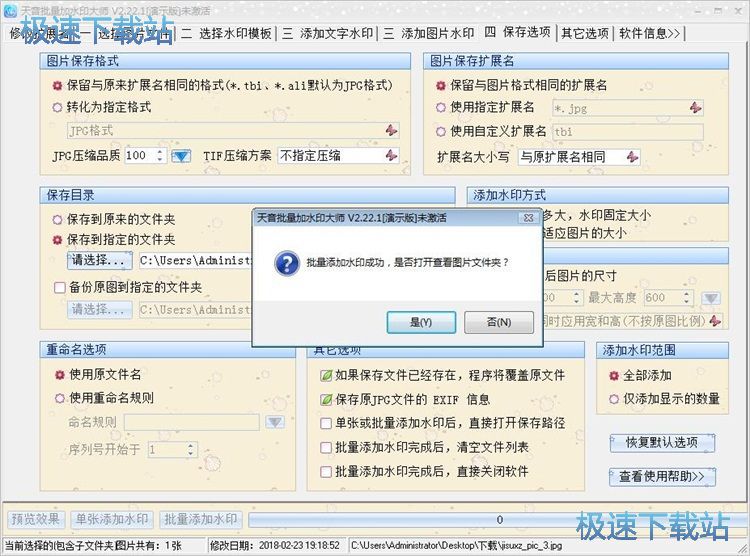
Task: Click the No (否) button in dialog
Action: click(498, 322)
